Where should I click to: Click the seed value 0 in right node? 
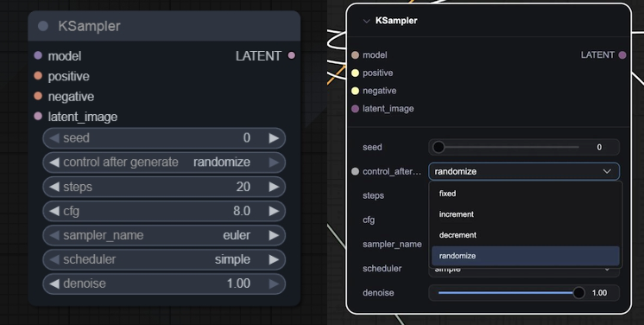(599, 147)
